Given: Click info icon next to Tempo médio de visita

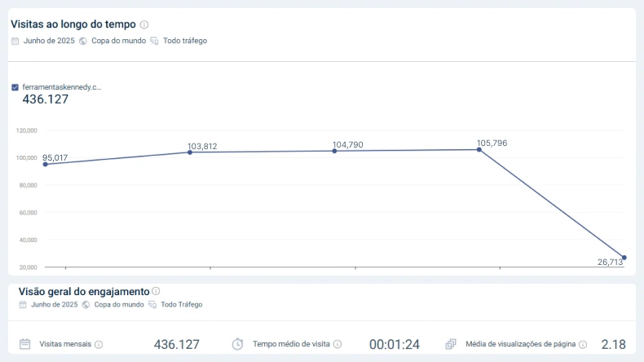Looking at the screenshot, I should point(337,344).
